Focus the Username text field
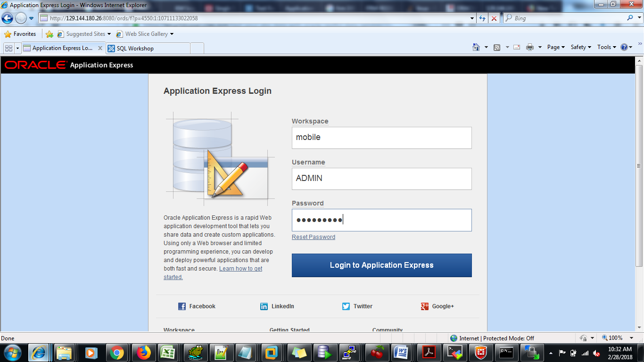 pyautogui.click(x=381, y=179)
